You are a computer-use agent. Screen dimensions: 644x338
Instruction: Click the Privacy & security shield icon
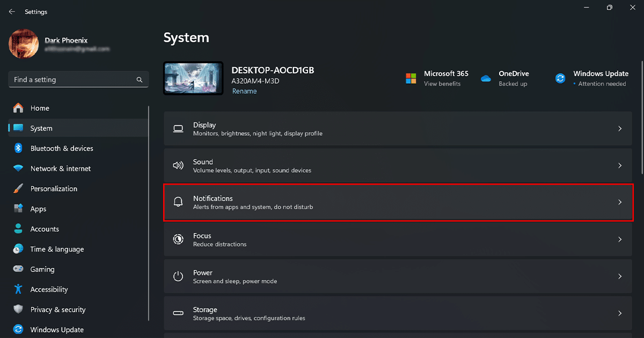[18, 310]
